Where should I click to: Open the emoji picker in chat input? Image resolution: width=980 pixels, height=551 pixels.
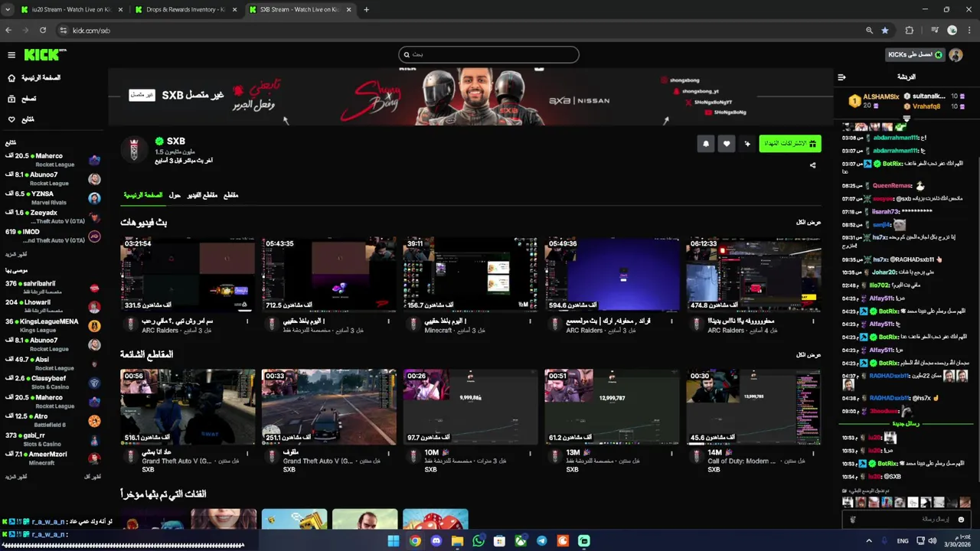click(961, 520)
